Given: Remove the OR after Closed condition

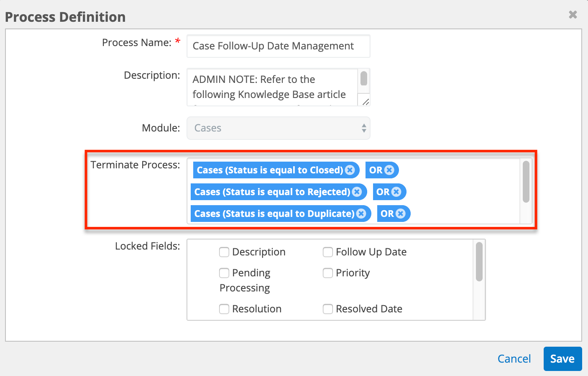Looking at the screenshot, I should [x=389, y=170].
